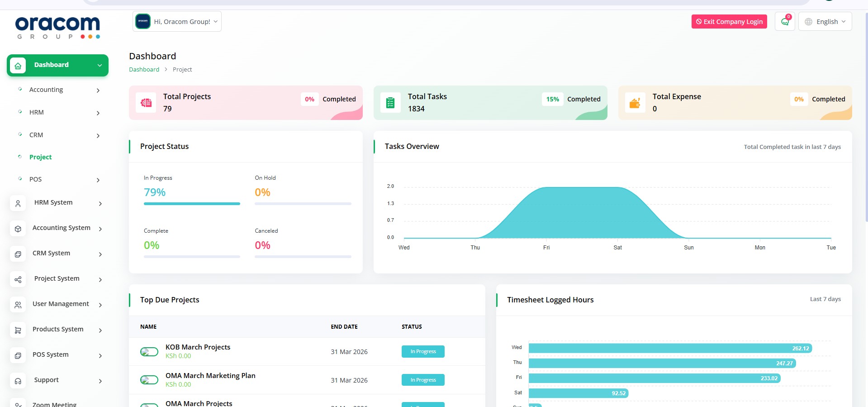Expand the User Management chevron
The height and width of the screenshot is (407, 868).
(x=100, y=305)
